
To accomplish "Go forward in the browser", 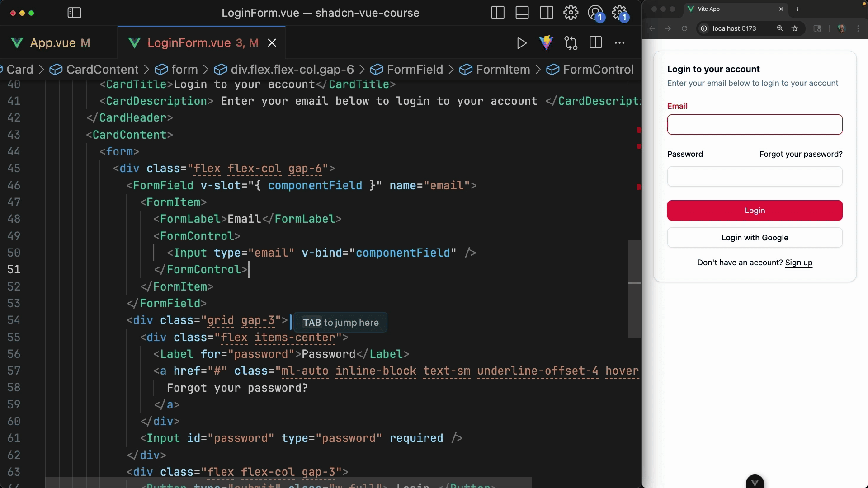I will click(x=668, y=28).
